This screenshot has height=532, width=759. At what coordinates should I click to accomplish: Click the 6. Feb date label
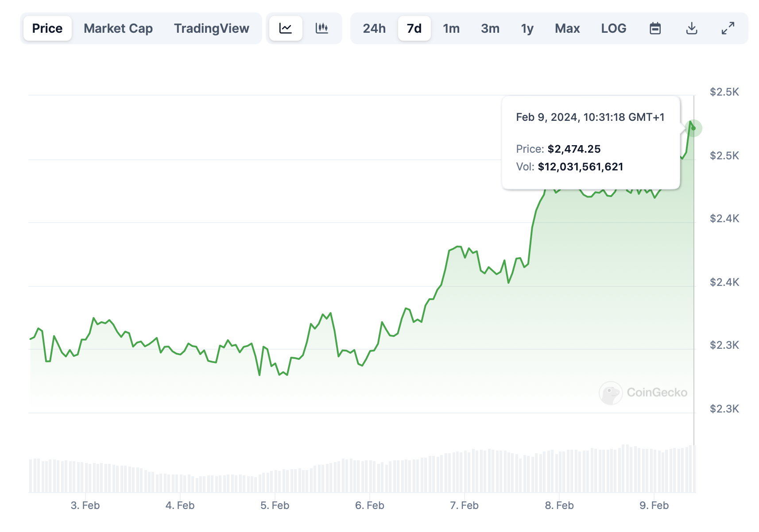[369, 505]
